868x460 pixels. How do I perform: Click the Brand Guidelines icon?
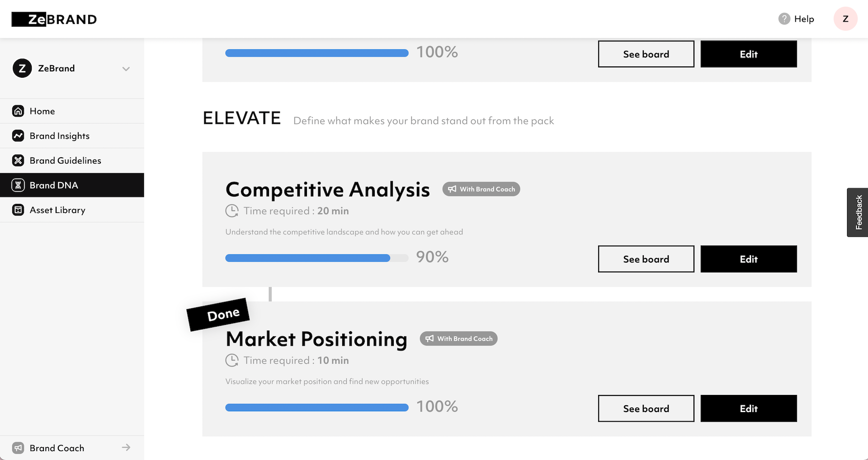tap(18, 160)
